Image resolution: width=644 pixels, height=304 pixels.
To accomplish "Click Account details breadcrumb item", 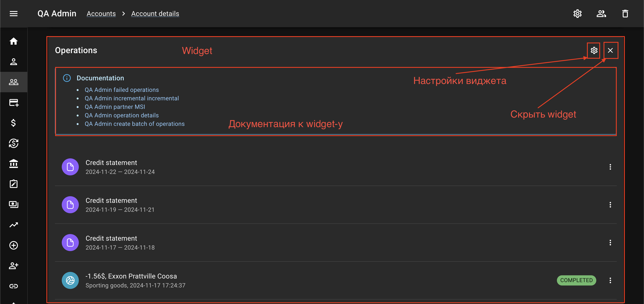I will [x=155, y=14].
